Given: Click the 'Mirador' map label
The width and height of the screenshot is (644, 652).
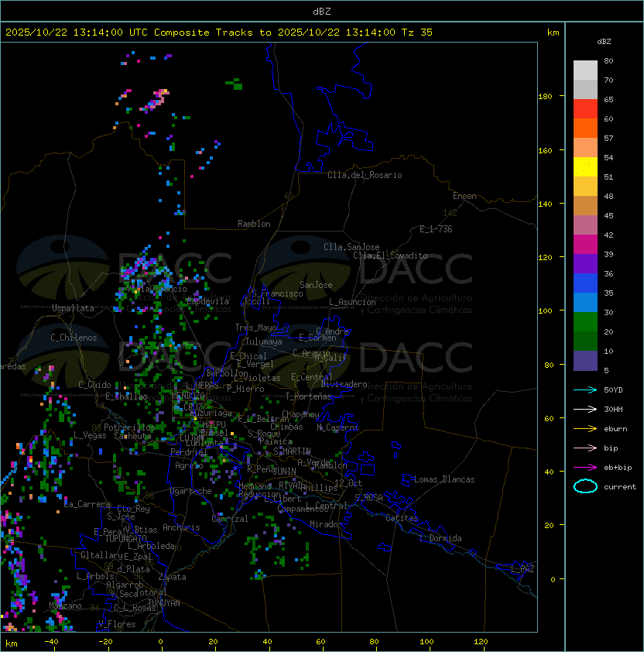Looking at the screenshot, I should pos(327,524).
